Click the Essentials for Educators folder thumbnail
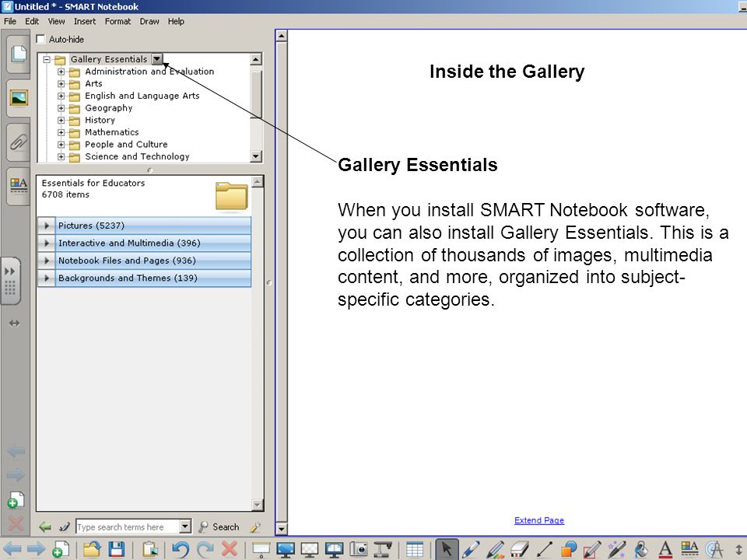Screen dimensions: 747x560 [x=232, y=196]
